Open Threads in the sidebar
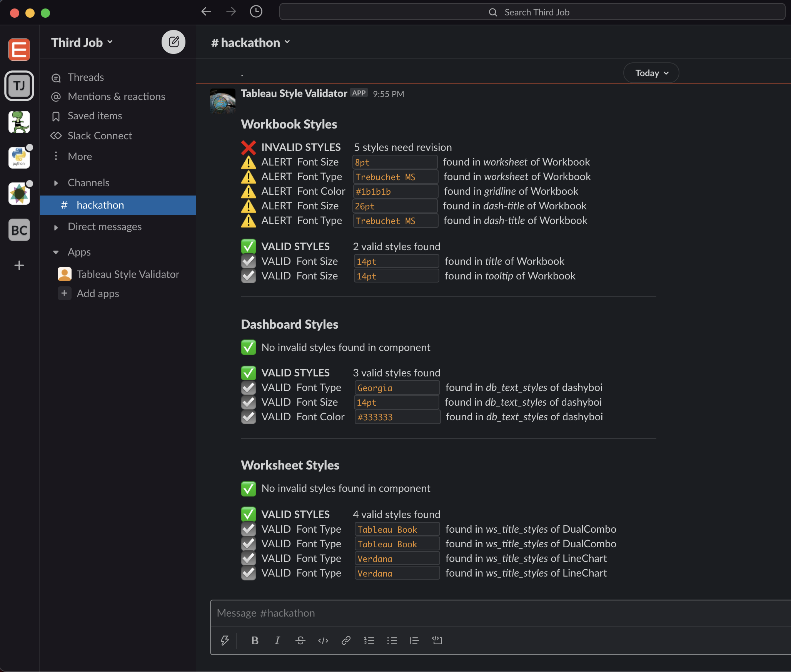Viewport: 791px width, 672px height. [85, 77]
